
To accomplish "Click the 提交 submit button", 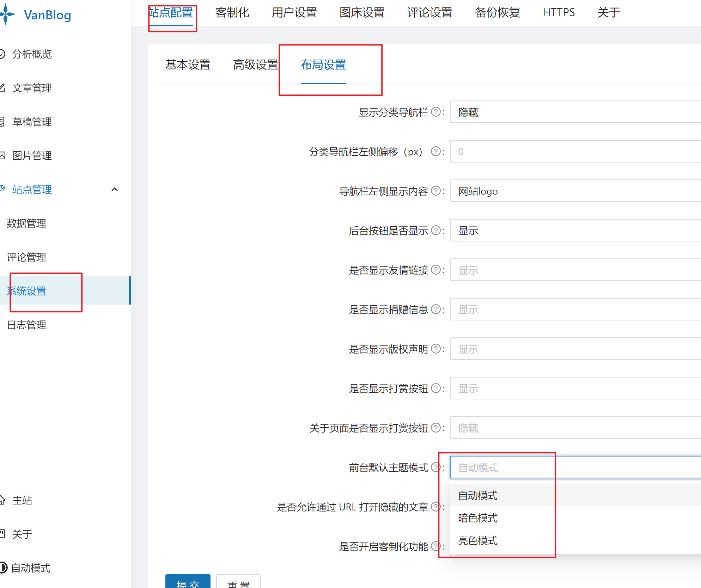I will click(x=188, y=582).
